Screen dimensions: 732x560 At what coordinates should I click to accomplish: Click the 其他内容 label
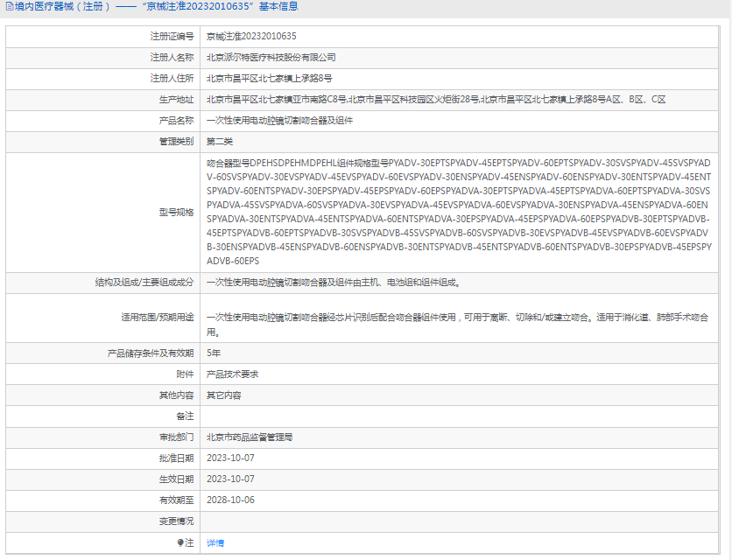coord(176,395)
